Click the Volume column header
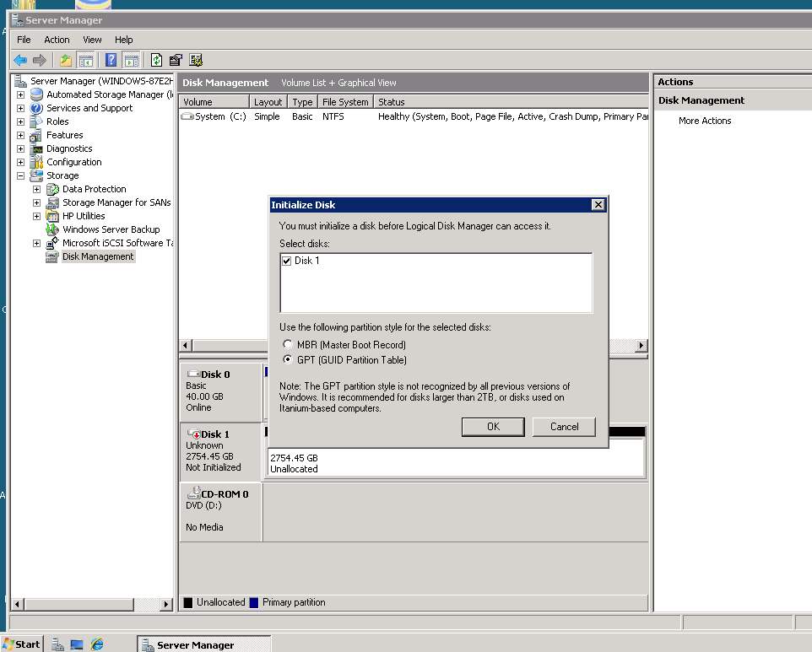 [214, 102]
